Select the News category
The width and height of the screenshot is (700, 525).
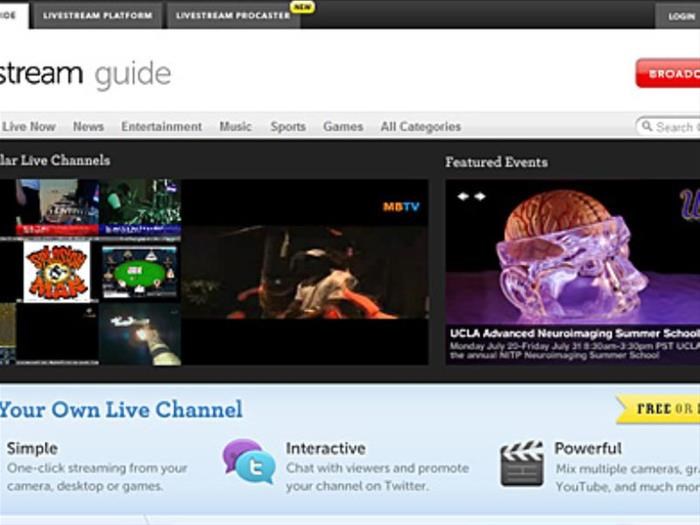(x=88, y=127)
